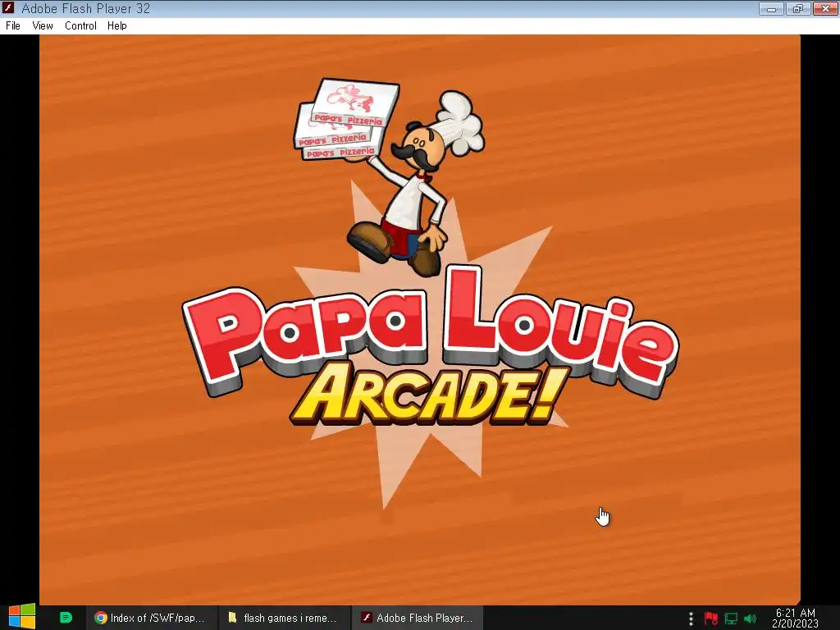The image size is (840, 630).
Task: Switch to 'flash games i reme...' folder window
Action: pos(284,618)
